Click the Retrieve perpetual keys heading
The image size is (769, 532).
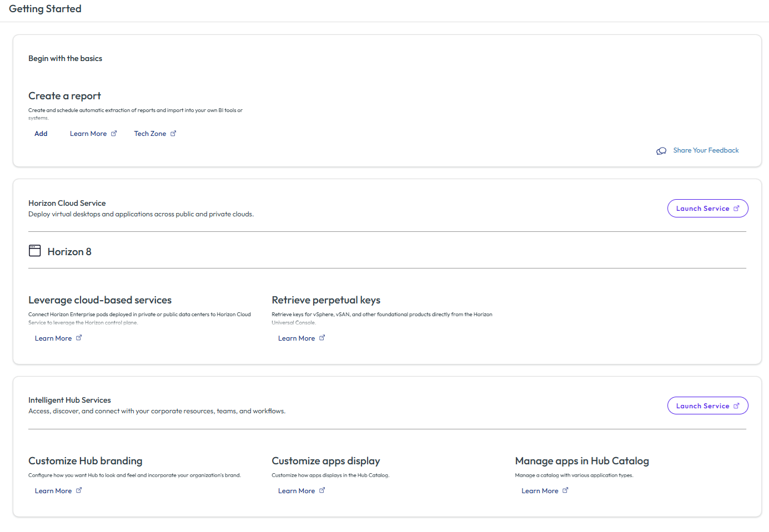coord(326,300)
